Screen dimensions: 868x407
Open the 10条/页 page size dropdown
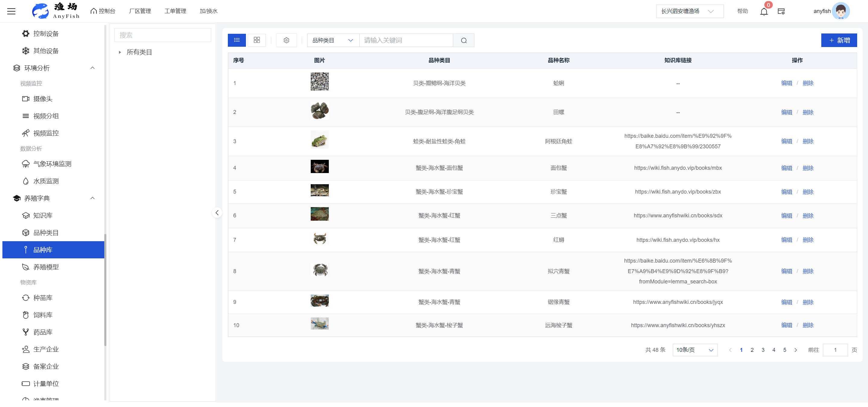tap(694, 350)
